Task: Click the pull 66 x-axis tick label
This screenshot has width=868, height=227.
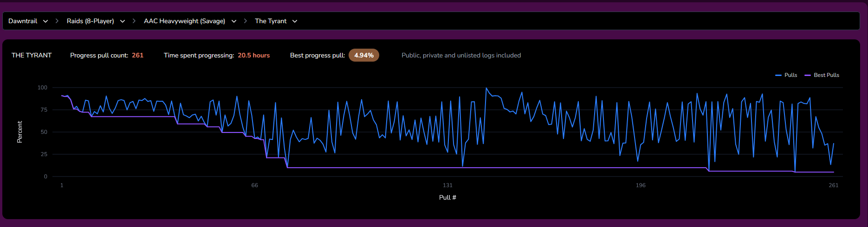Action: 254,185
